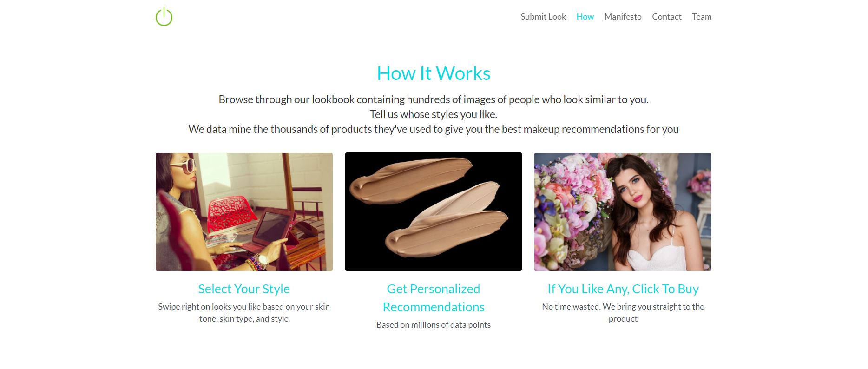Click the green power logo icon
Viewport: 868px width, 369px height.
[x=165, y=17]
